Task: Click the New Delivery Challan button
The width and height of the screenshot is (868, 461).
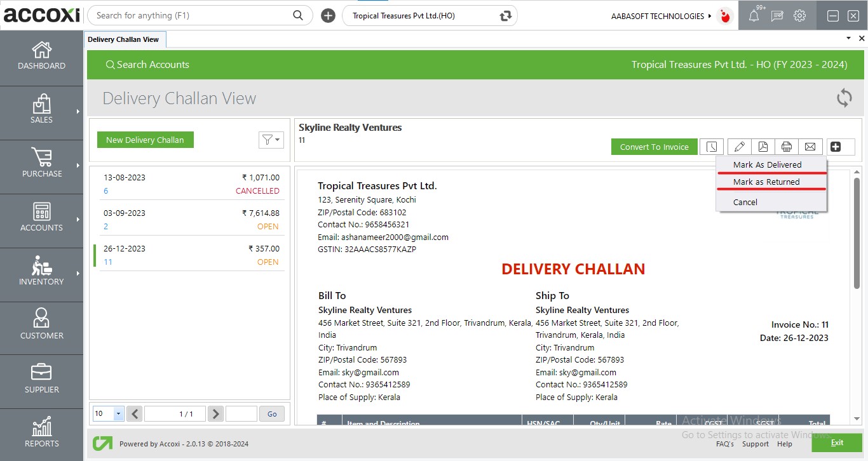Action: [x=145, y=140]
